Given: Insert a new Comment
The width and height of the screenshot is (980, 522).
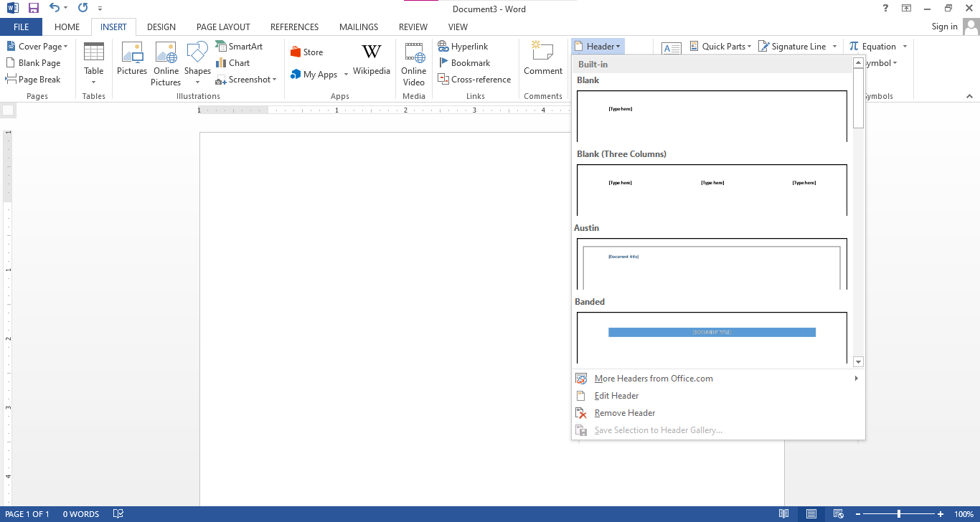Looking at the screenshot, I should (542, 62).
